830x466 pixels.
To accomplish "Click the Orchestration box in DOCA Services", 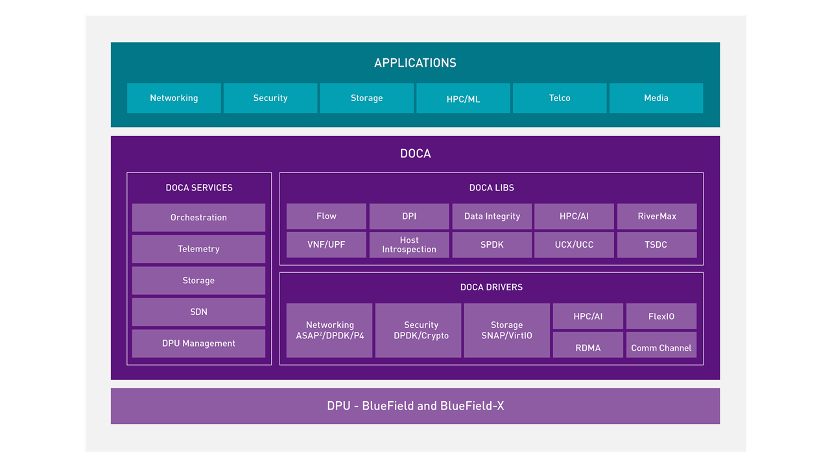I will pyautogui.click(x=198, y=218).
